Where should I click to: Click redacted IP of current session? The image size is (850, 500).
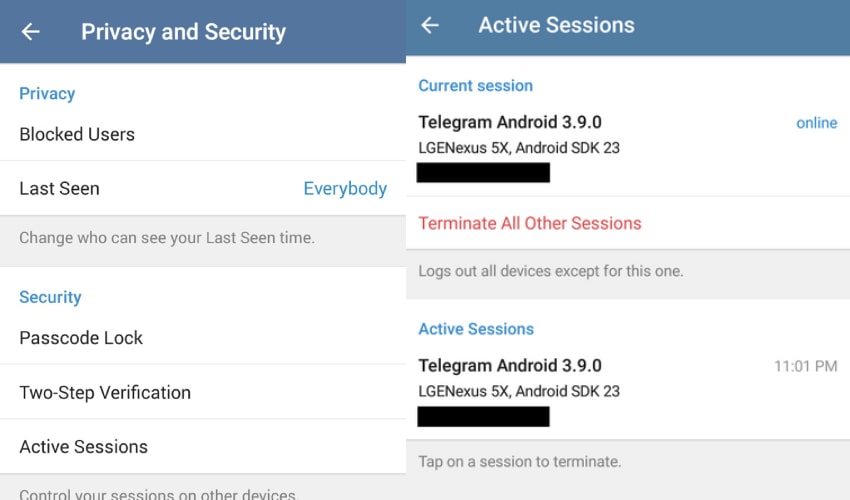coord(483,172)
